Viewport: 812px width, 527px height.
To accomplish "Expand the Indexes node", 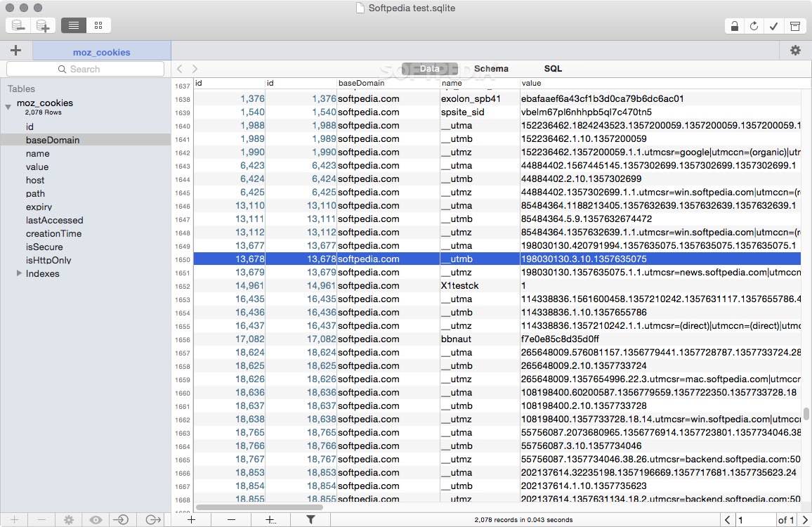I will pyautogui.click(x=19, y=273).
